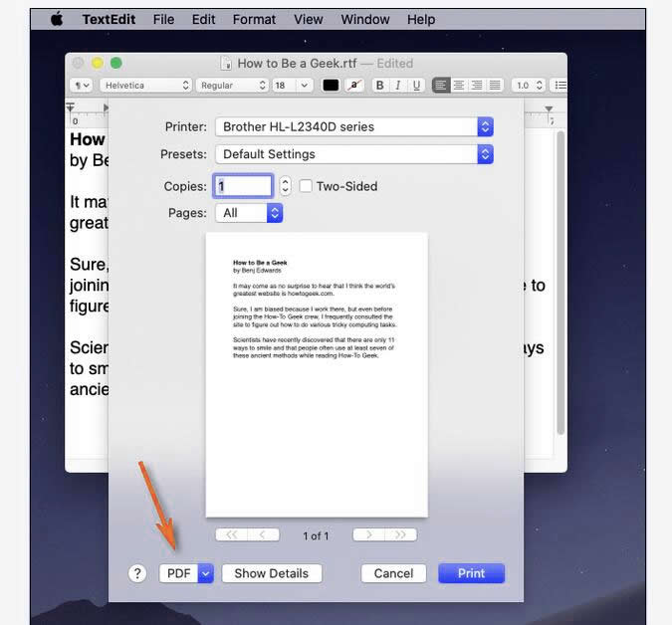
Task: Open the Printer selection dropdown
Action: (x=354, y=126)
